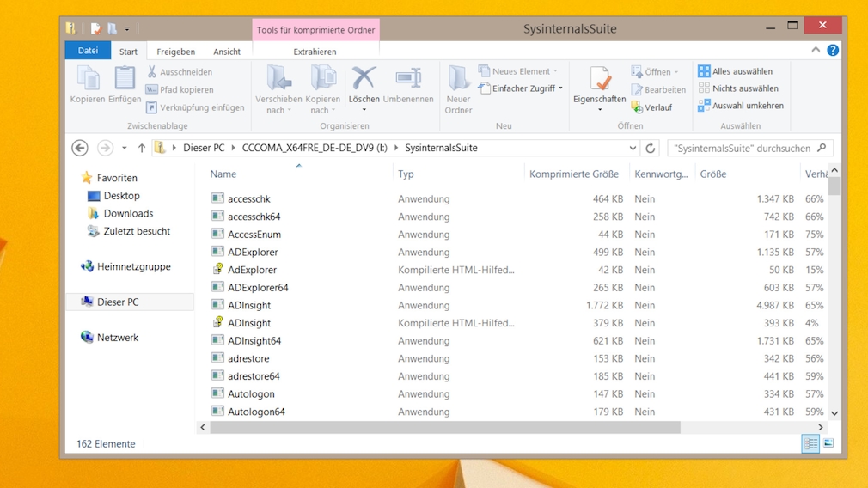Click Alles auswählen

(735, 70)
